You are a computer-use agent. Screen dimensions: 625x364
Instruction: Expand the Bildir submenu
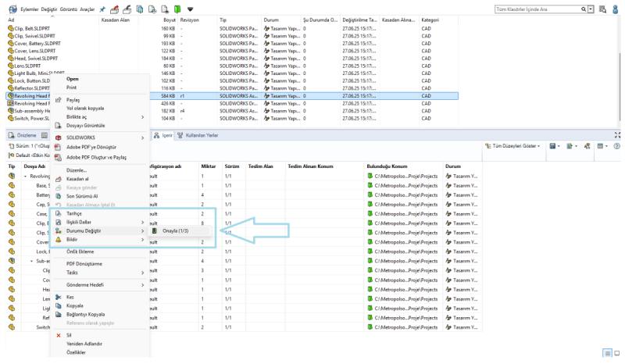tap(100, 240)
